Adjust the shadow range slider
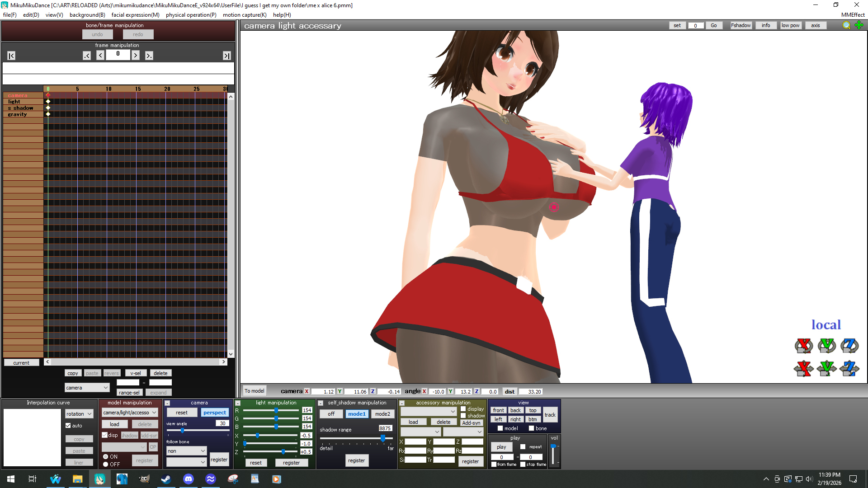 point(382,438)
